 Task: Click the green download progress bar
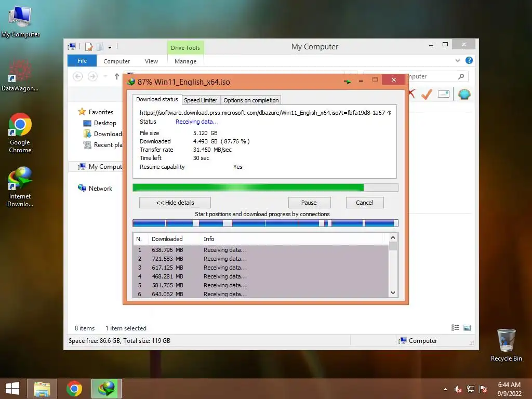[x=265, y=187]
